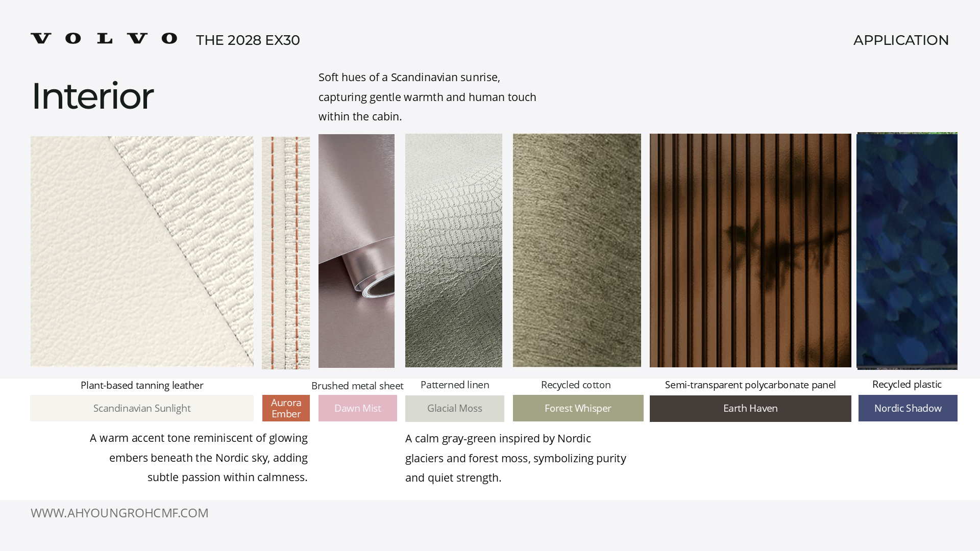Select the Forest Whisper color swatch
The height and width of the screenshot is (551, 980).
click(578, 408)
